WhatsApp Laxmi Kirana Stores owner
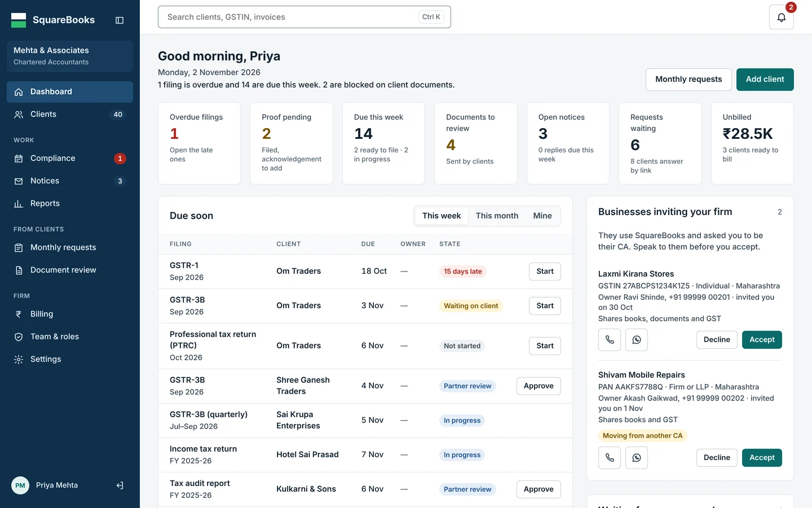This screenshot has width=812, height=508. point(637,340)
